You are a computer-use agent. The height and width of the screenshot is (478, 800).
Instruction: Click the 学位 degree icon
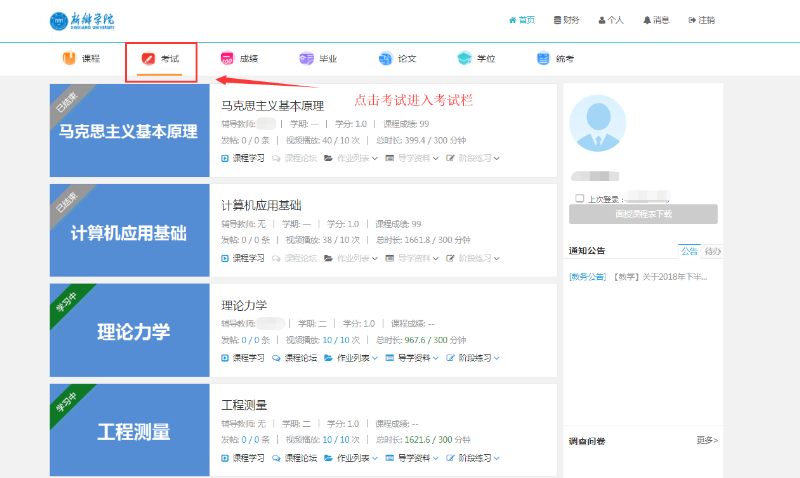pyautogui.click(x=464, y=59)
